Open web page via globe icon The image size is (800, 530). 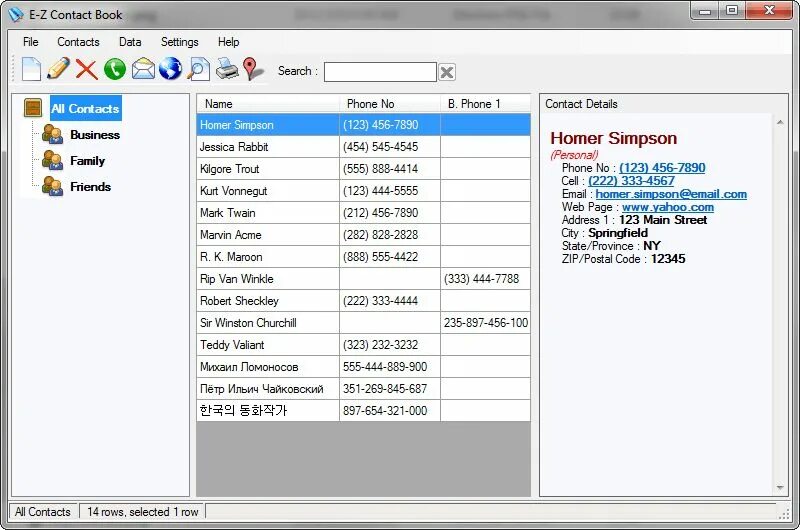(170, 69)
